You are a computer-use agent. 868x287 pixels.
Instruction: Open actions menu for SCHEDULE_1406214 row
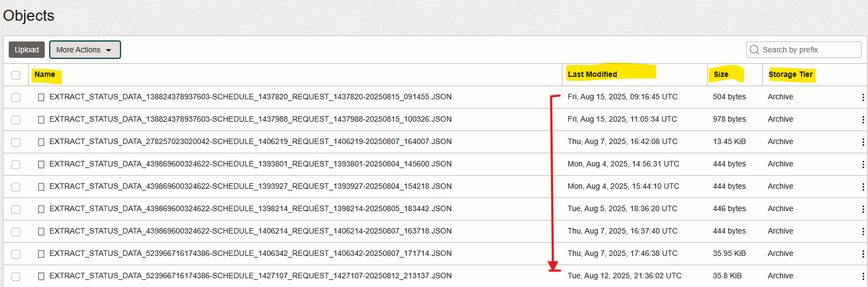click(863, 231)
